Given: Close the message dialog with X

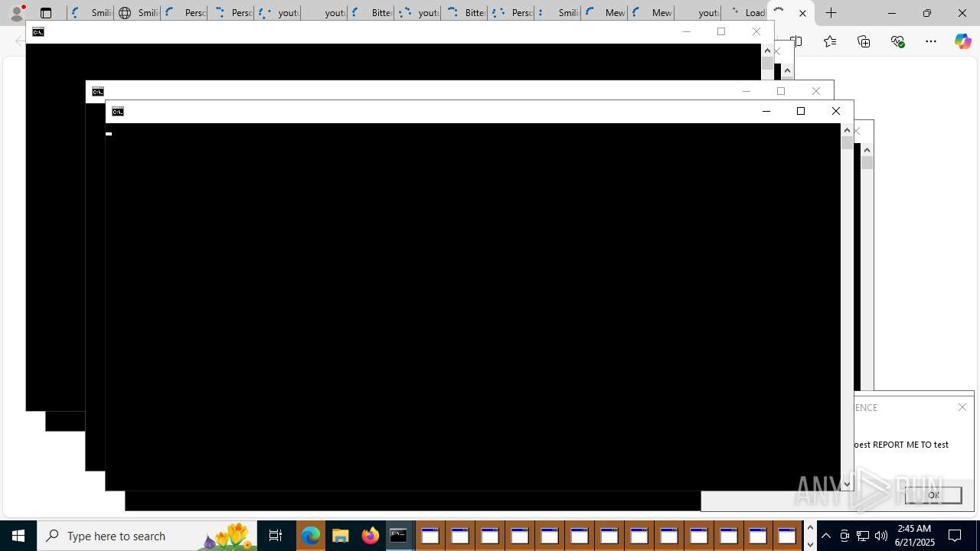Looking at the screenshot, I should pos(962,407).
